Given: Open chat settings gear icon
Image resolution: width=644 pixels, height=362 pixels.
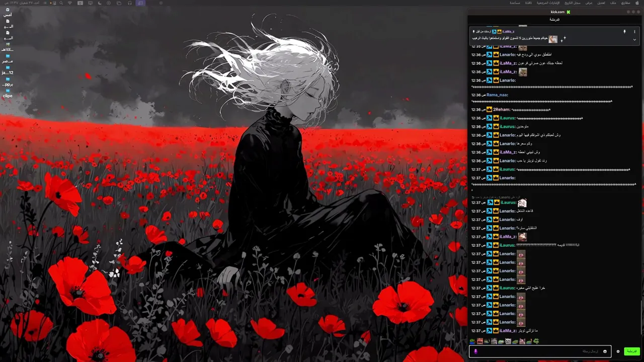Looking at the screenshot, I should (618, 351).
